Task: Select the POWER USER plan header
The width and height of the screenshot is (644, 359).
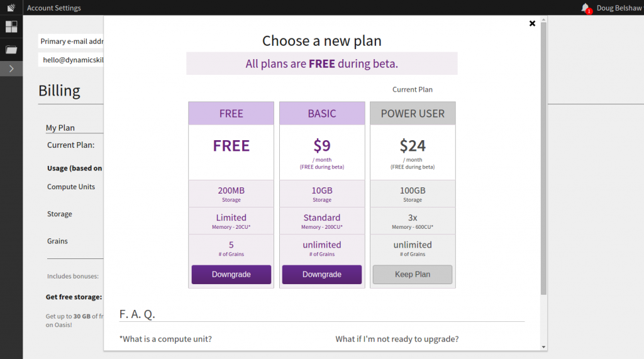Action: pos(412,114)
